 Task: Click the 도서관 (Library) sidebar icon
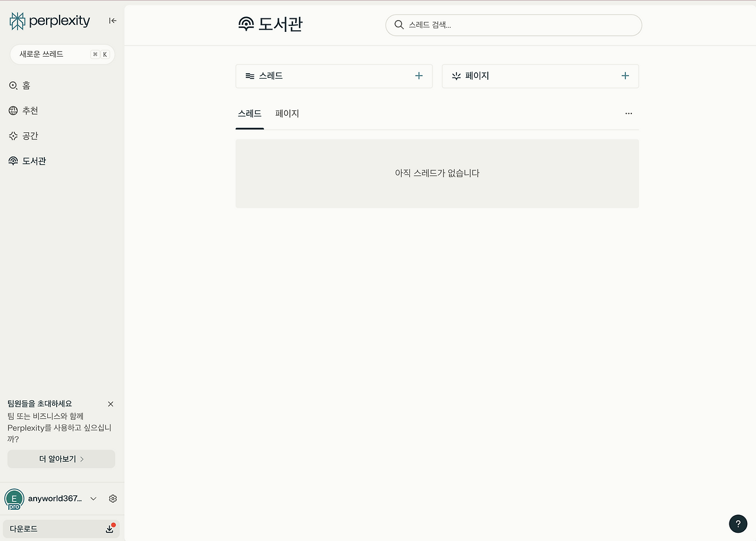pyautogui.click(x=13, y=161)
